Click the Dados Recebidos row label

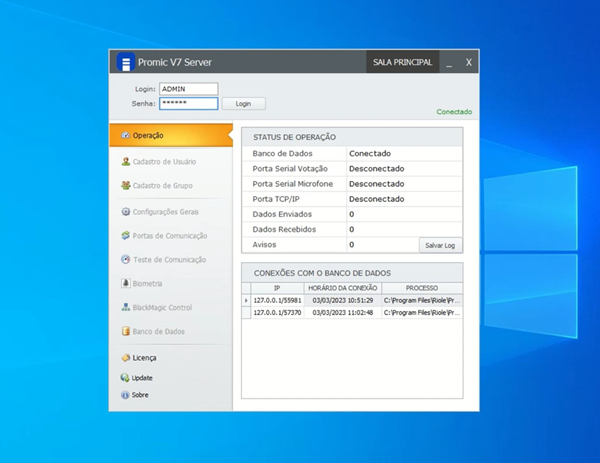(284, 229)
